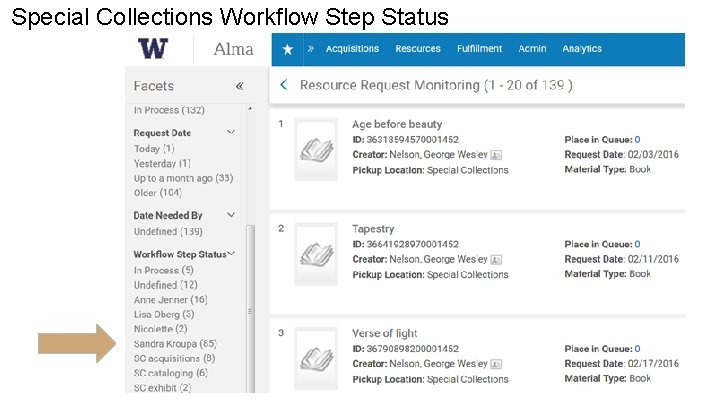The width and height of the screenshot is (720, 405).
Task: Open the Age before beauty request title
Action: coord(397,124)
